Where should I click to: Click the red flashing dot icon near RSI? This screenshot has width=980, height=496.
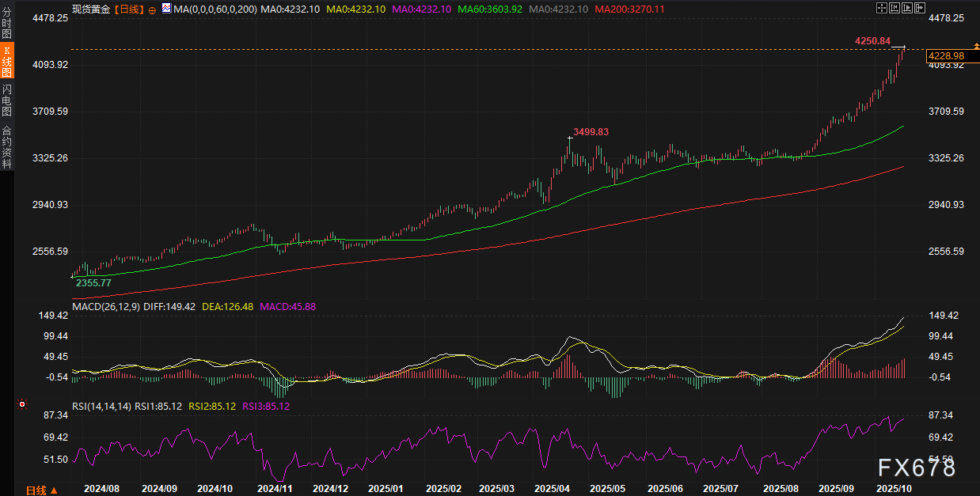[22, 404]
